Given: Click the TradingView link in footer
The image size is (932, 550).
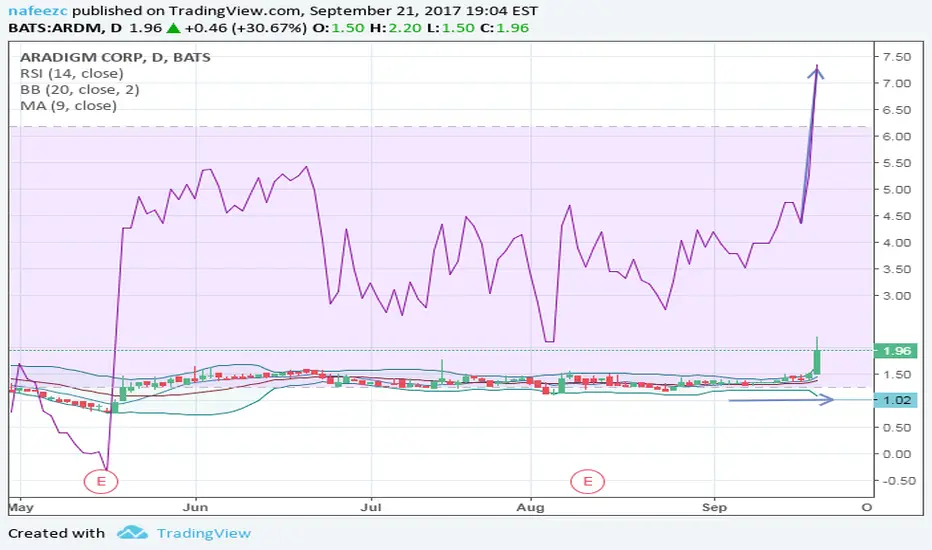Looking at the screenshot, I should pyautogui.click(x=204, y=533).
